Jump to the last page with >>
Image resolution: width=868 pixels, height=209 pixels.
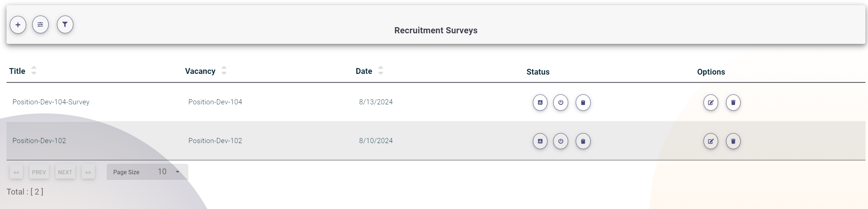[x=88, y=172]
